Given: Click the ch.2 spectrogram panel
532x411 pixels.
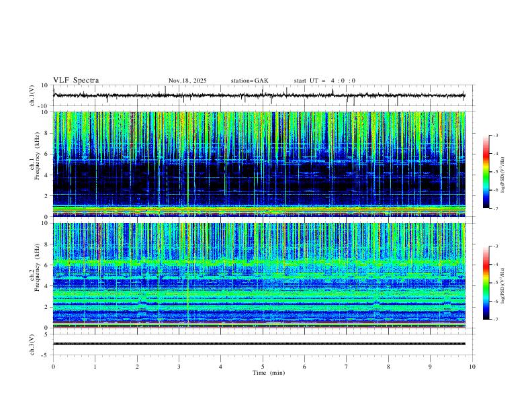Looking at the screenshot, I should 259,275.
